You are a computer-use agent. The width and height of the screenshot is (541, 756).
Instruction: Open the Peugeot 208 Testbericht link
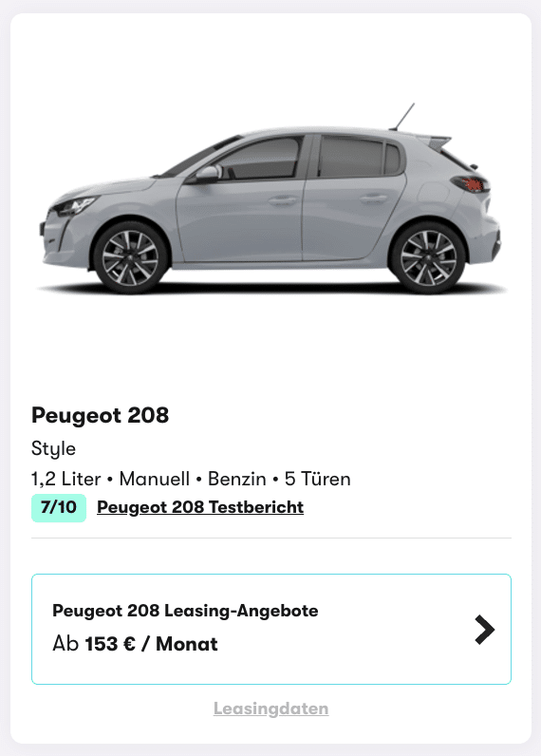tap(200, 507)
